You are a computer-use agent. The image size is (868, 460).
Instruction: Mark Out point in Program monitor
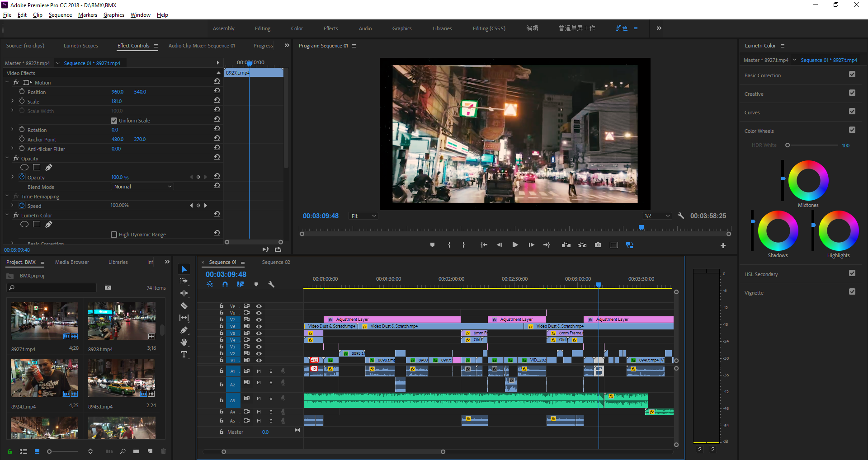463,245
